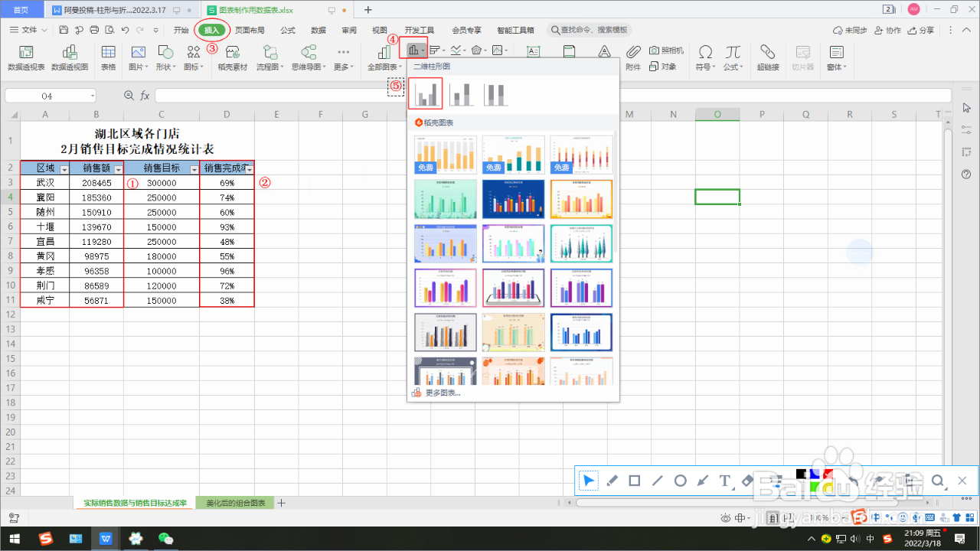Viewport: 980px width, 551px height.
Task: Choose the first free orange column chart template
Action: (x=446, y=155)
